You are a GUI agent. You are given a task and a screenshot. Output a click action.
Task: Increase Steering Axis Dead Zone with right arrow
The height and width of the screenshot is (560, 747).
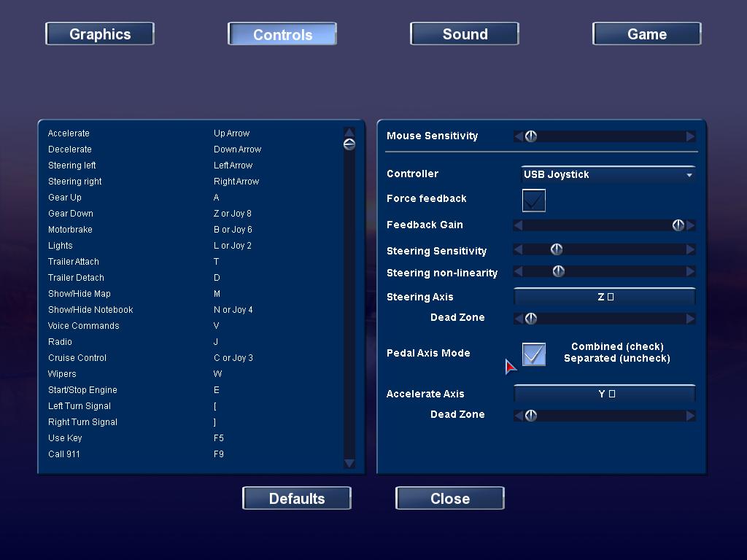coord(690,319)
